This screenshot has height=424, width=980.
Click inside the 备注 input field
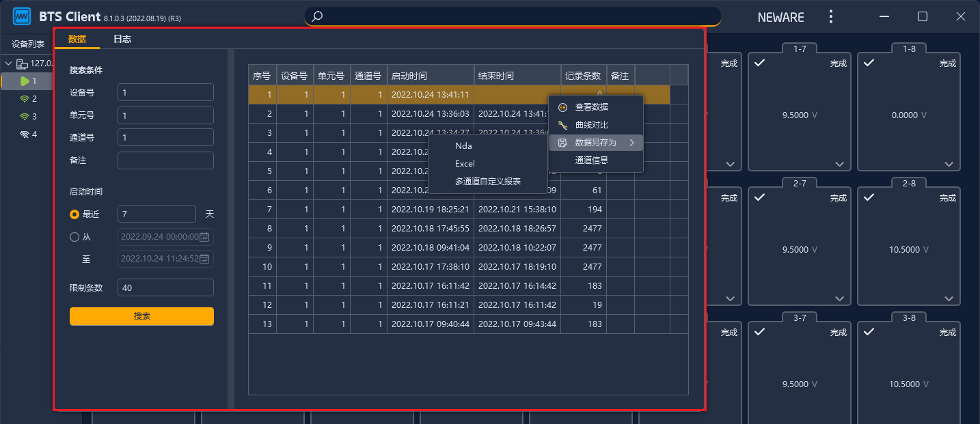(x=165, y=160)
